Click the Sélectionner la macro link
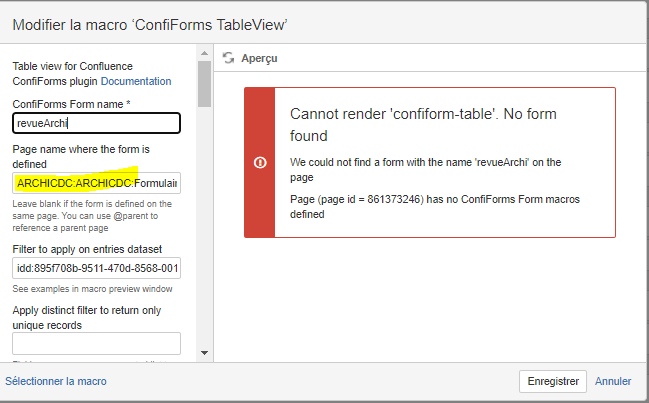 [x=56, y=381]
